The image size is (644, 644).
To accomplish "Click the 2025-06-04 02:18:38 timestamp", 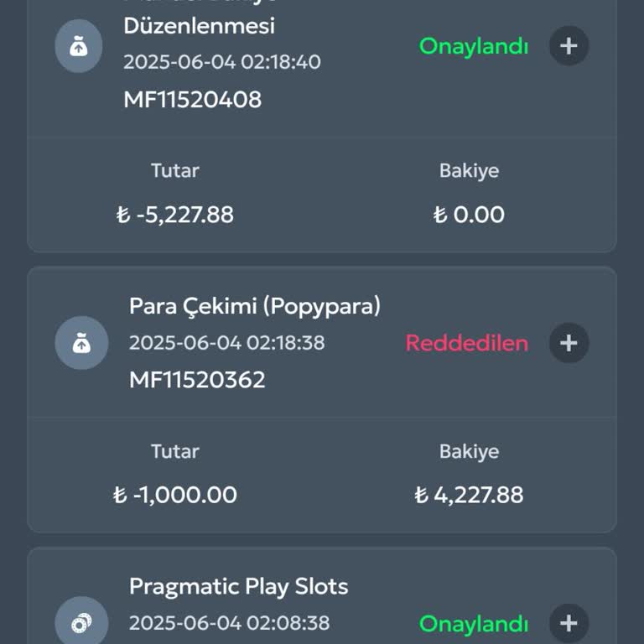I will pyautogui.click(x=226, y=343).
